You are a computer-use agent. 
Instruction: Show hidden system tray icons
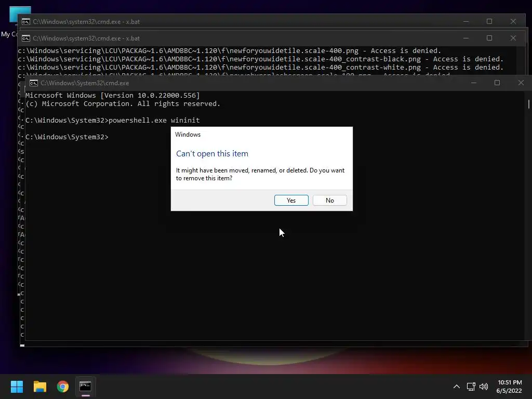(457, 387)
